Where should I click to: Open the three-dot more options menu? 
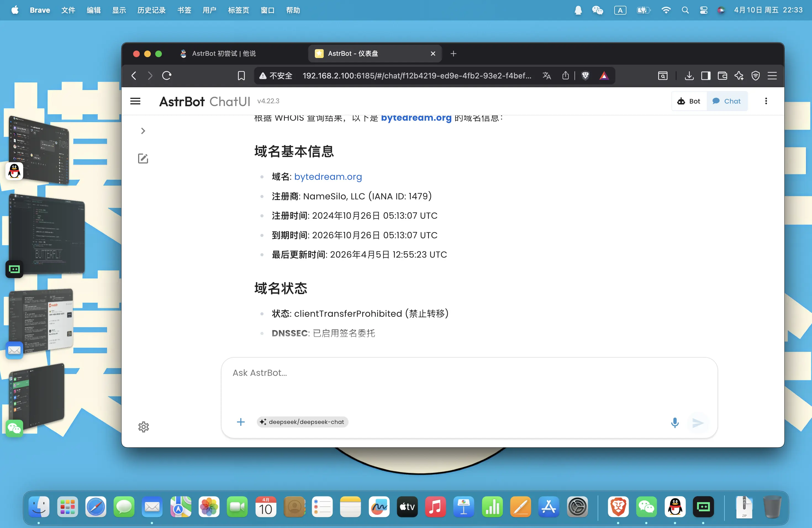pos(766,101)
